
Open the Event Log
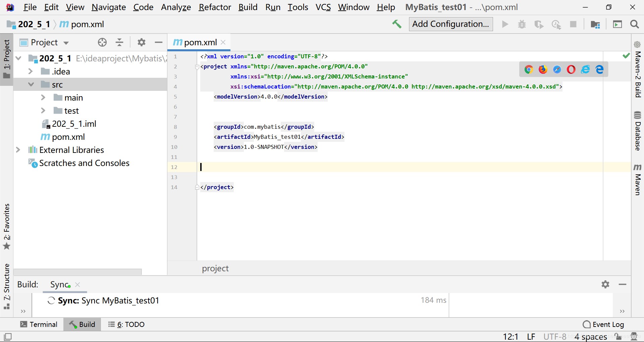(603, 324)
